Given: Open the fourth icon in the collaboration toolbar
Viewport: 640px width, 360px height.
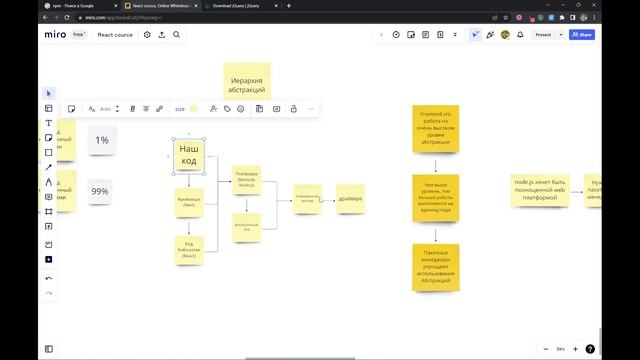Looking at the screenshot, I should point(440,35).
